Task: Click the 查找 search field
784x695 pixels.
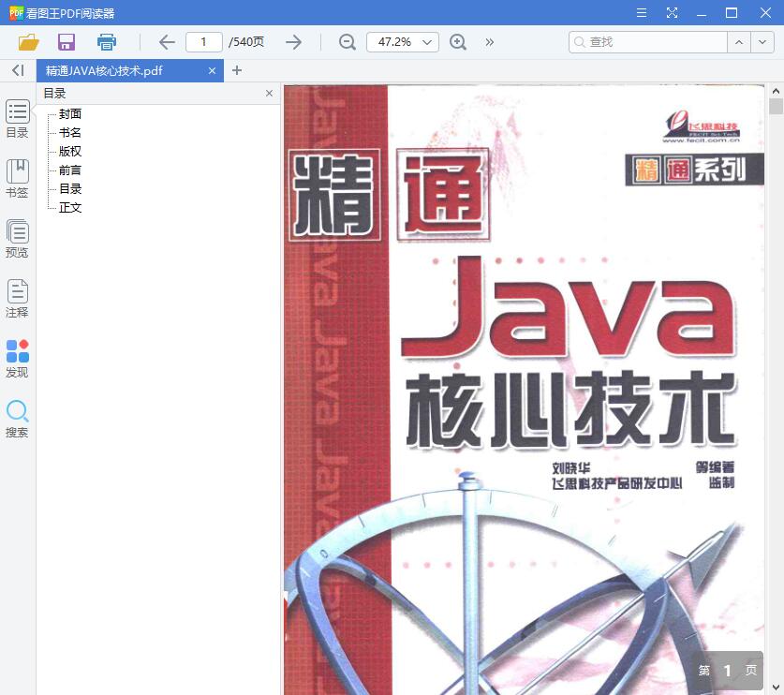Action: 647,42
